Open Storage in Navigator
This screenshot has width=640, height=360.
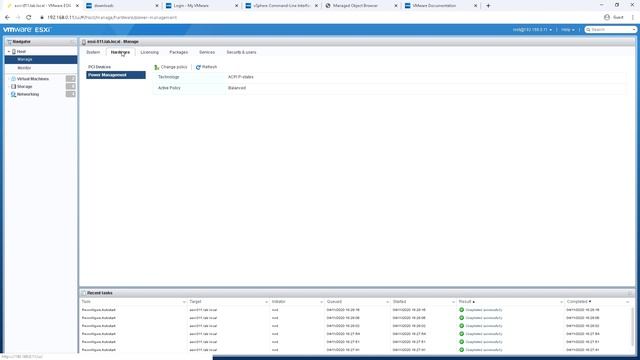click(24, 87)
